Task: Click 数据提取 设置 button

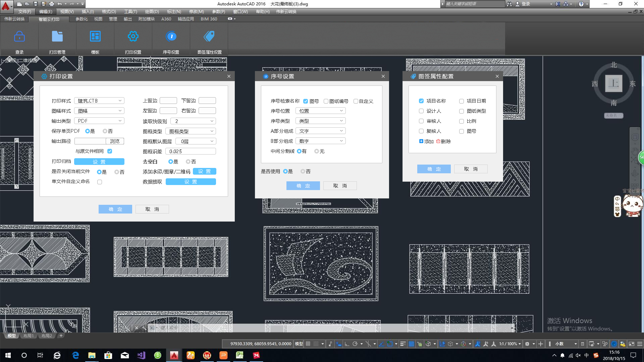Action: pos(191,182)
